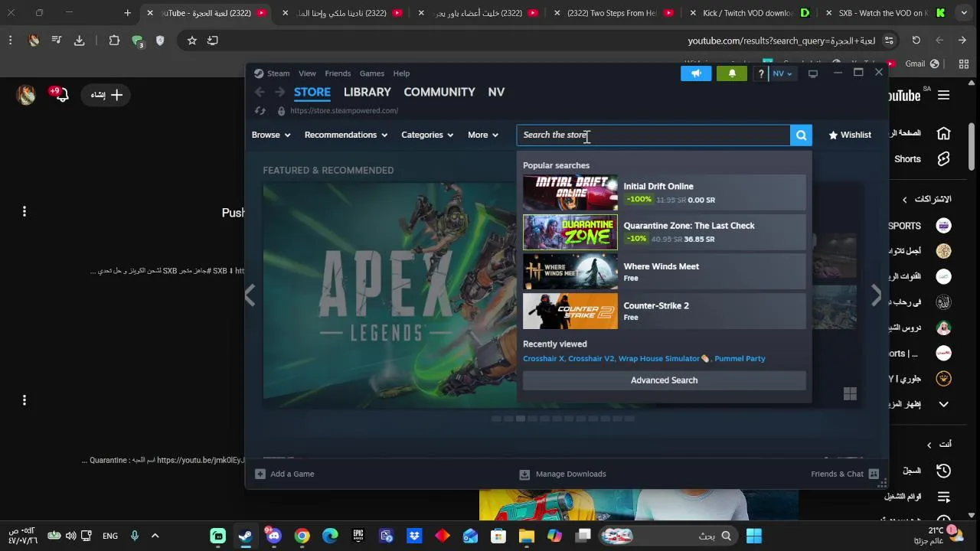This screenshot has width=980, height=551.
Task: Open Steam notifications bell
Action: [x=732, y=73]
